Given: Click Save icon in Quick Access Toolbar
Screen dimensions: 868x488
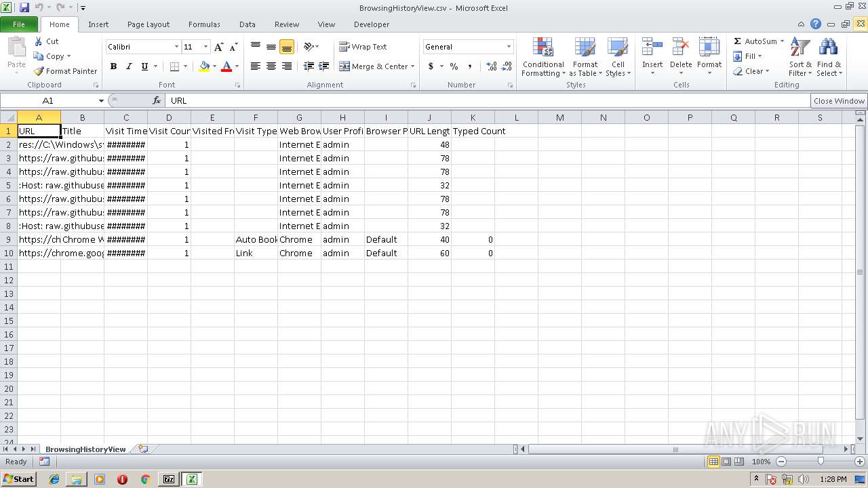Looking at the screenshot, I should 24,7.
